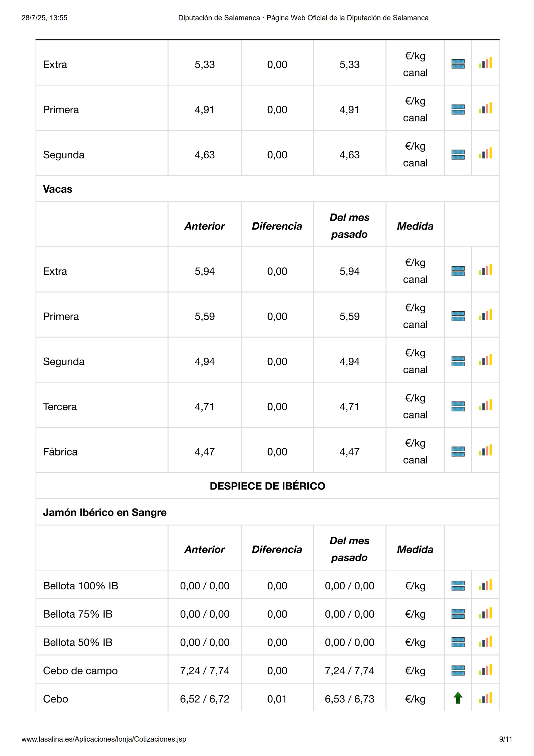This screenshot has width=534, height=756.
Task: Select the Jamón Ibérico en Sangre heading
Action: (104, 512)
